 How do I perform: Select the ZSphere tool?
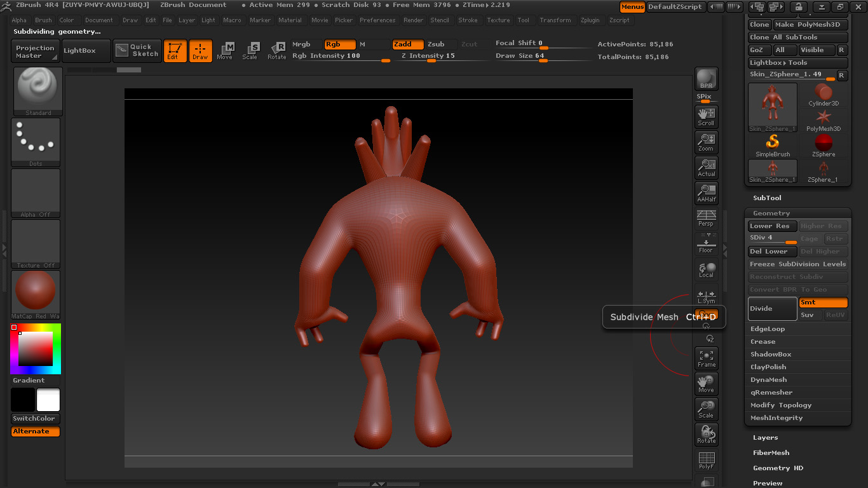coord(824,146)
